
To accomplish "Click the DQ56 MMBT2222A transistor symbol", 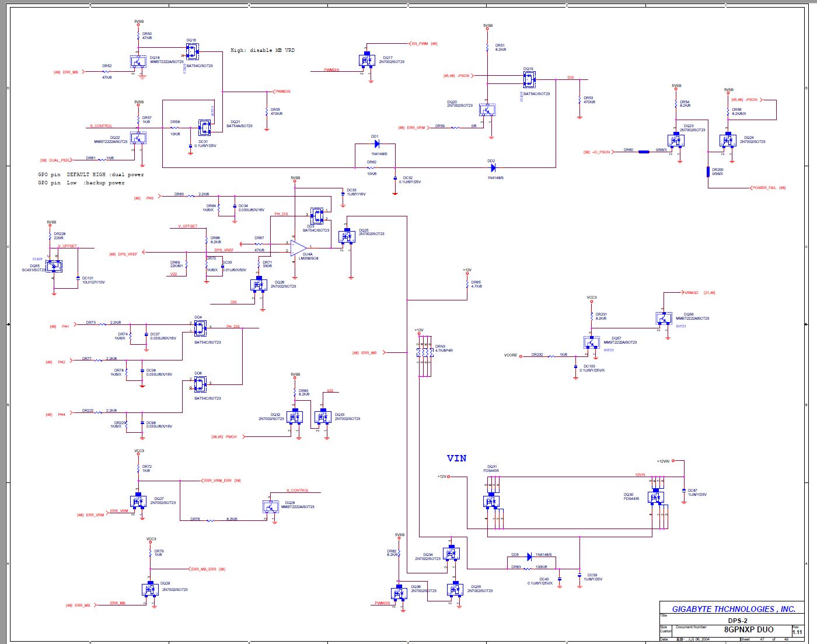I will pos(664,318).
